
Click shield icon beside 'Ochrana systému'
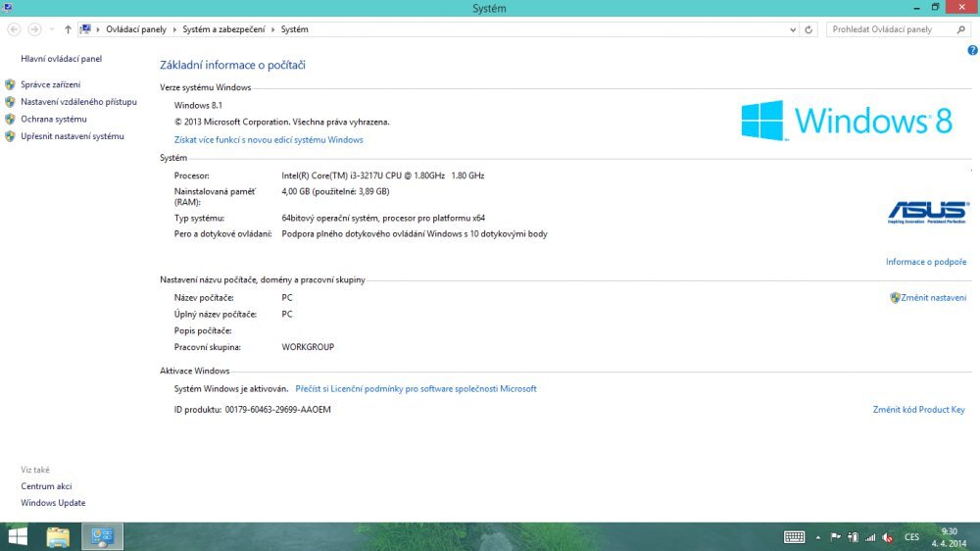pyautogui.click(x=10, y=119)
